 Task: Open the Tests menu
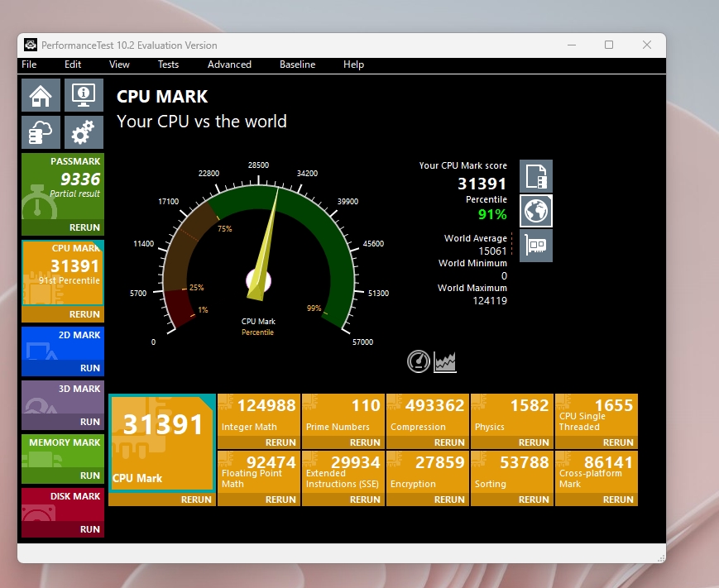(168, 65)
